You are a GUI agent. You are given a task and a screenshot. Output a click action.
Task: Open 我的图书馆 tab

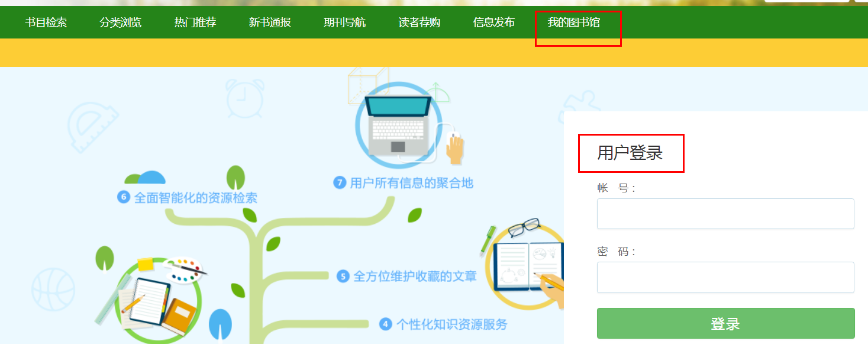pos(574,22)
